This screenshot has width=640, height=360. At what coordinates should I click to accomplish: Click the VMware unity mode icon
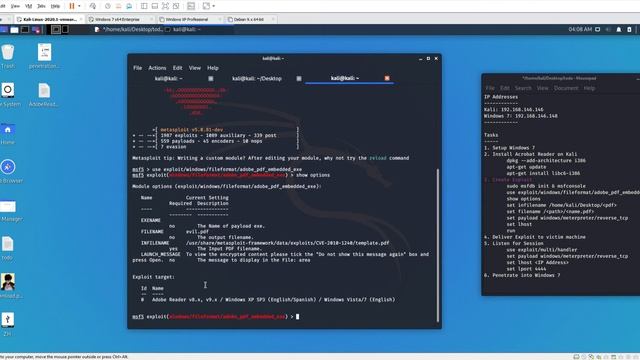176,6
